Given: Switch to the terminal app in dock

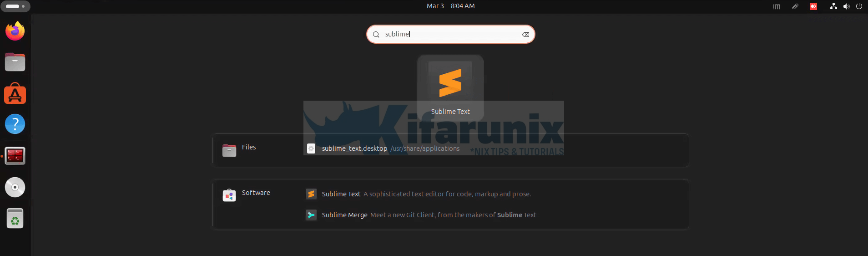Looking at the screenshot, I should click(x=15, y=156).
